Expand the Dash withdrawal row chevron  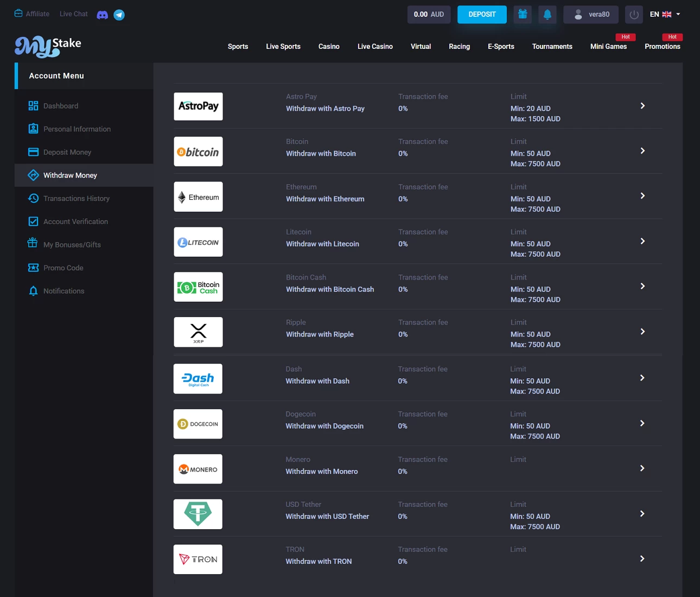pyautogui.click(x=642, y=378)
